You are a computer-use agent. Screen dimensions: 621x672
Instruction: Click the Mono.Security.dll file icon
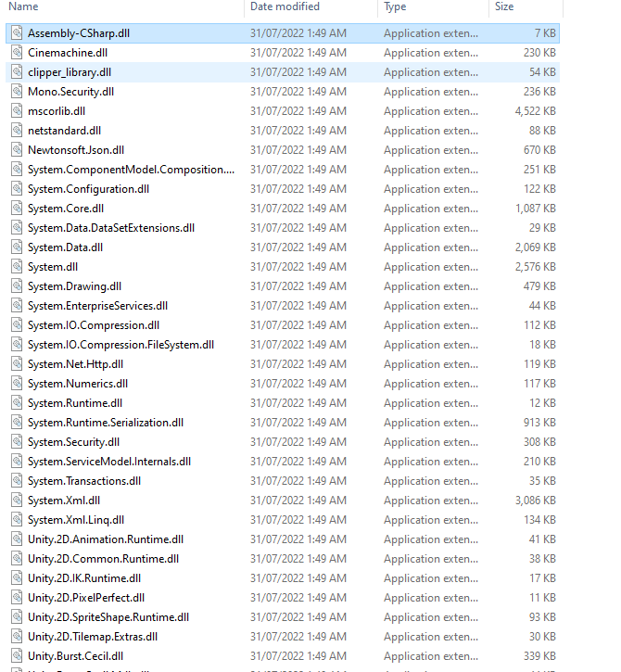[17, 91]
